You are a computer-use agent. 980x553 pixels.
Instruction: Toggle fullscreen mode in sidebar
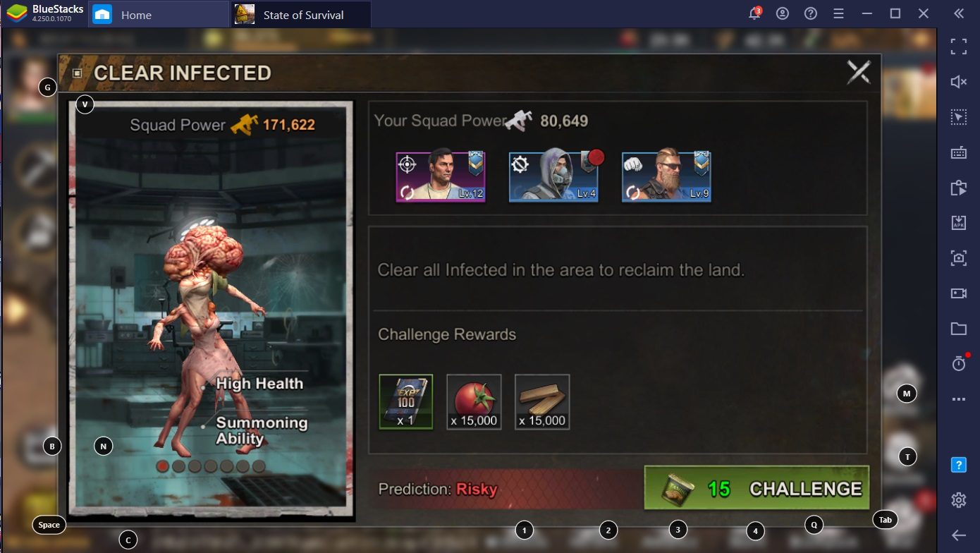pos(958,47)
